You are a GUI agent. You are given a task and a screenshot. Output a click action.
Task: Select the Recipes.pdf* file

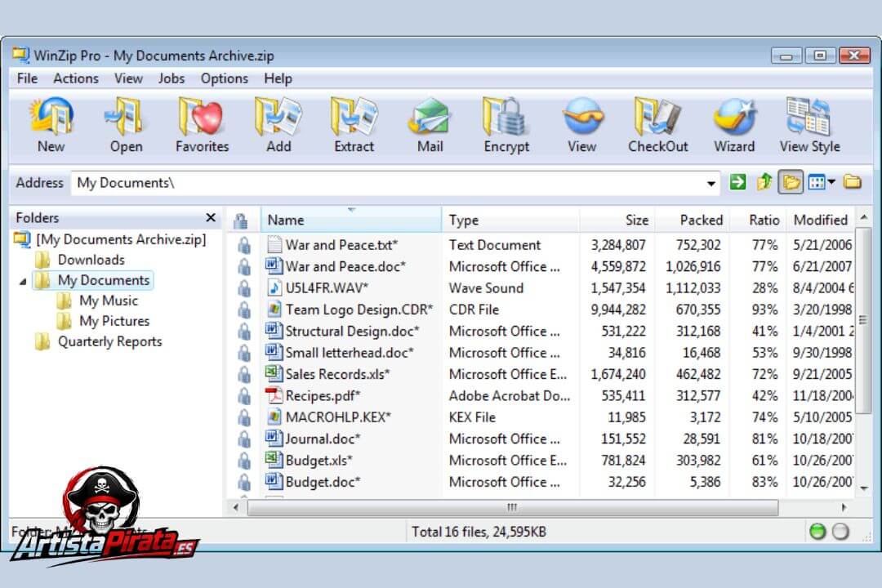323,395
